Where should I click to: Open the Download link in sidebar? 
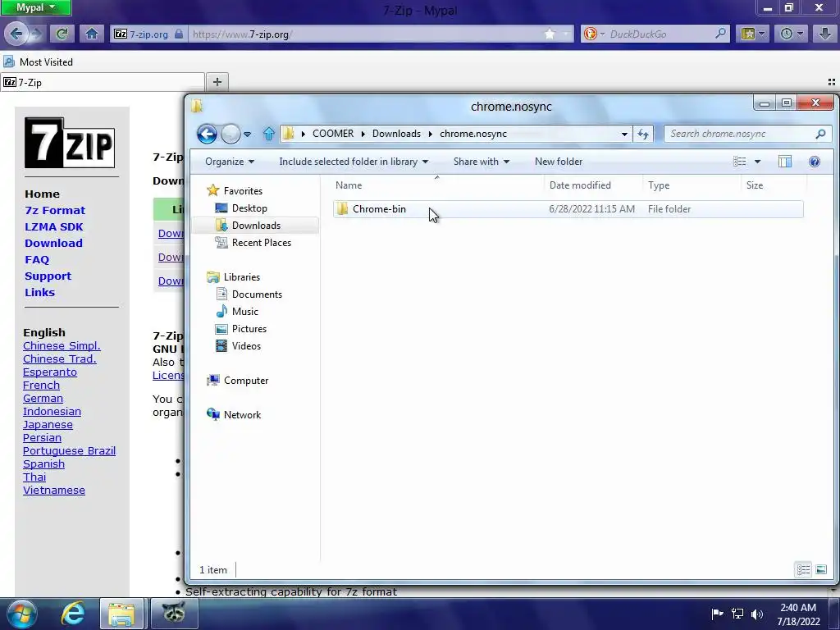tap(53, 243)
